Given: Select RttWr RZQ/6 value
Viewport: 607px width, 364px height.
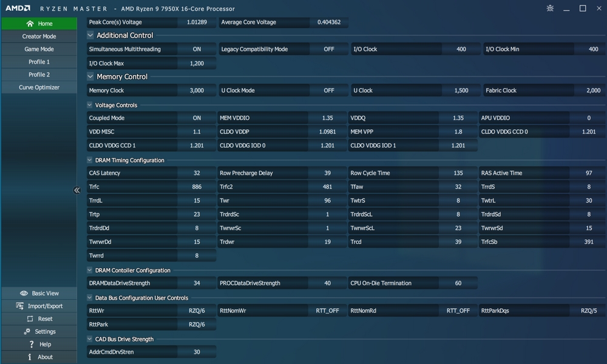Looking at the screenshot, I should pyautogui.click(x=197, y=311).
